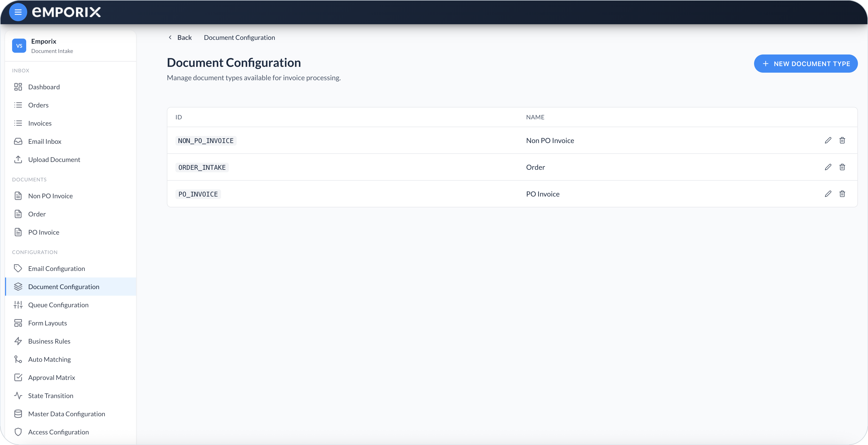The width and height of the screenshot is (868, 445).
Task: Click the NAME column header
Action: coord(535,117)
